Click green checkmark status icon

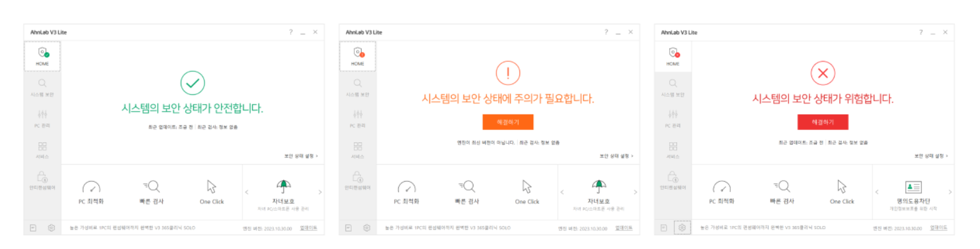click(193, 83)
